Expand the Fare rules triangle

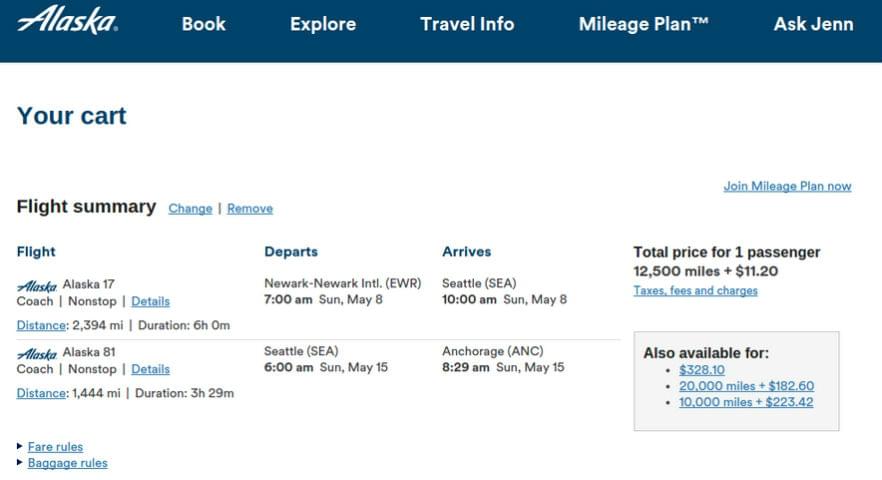pos(20,446)
